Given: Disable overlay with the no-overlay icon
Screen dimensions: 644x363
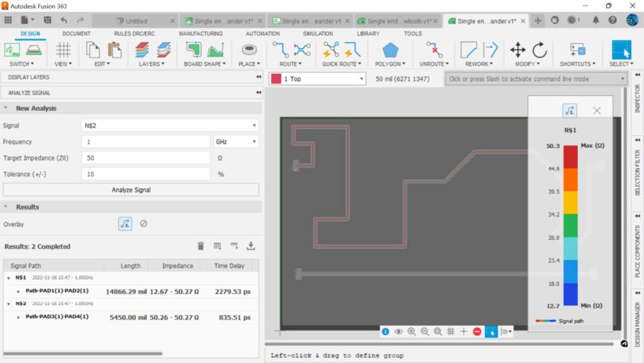Looking at the screenshot, I should tap(143, 223).
